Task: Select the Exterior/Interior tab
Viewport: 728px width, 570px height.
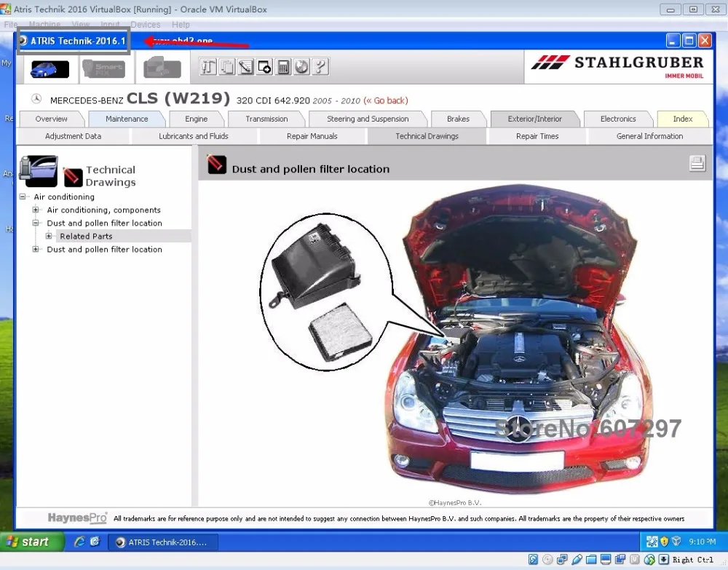Action: click(535, 119)
